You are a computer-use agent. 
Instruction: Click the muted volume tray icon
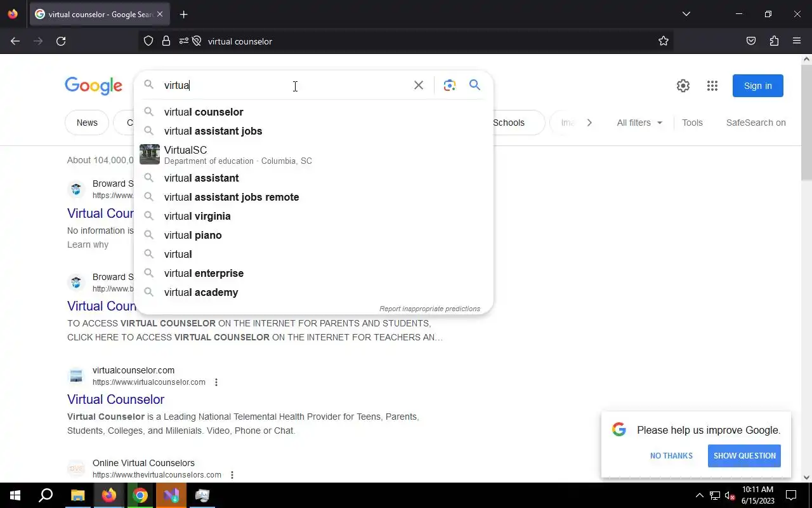[x=730, y=495]
